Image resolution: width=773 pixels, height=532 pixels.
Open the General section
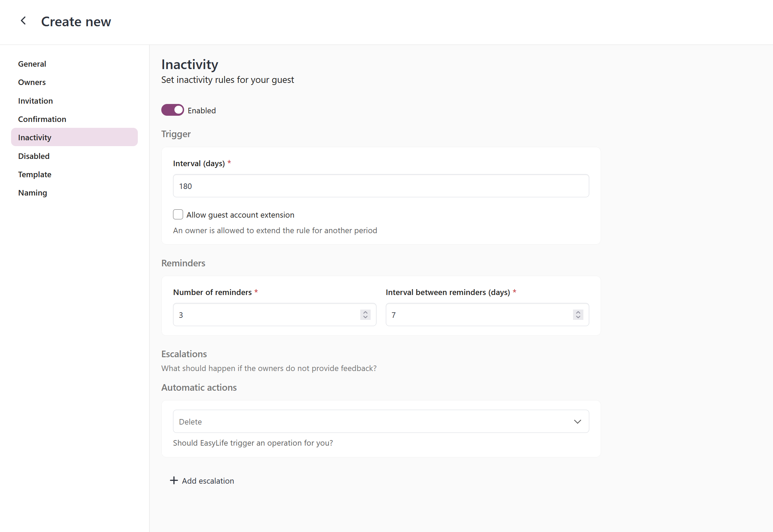[x=32, y=64]
